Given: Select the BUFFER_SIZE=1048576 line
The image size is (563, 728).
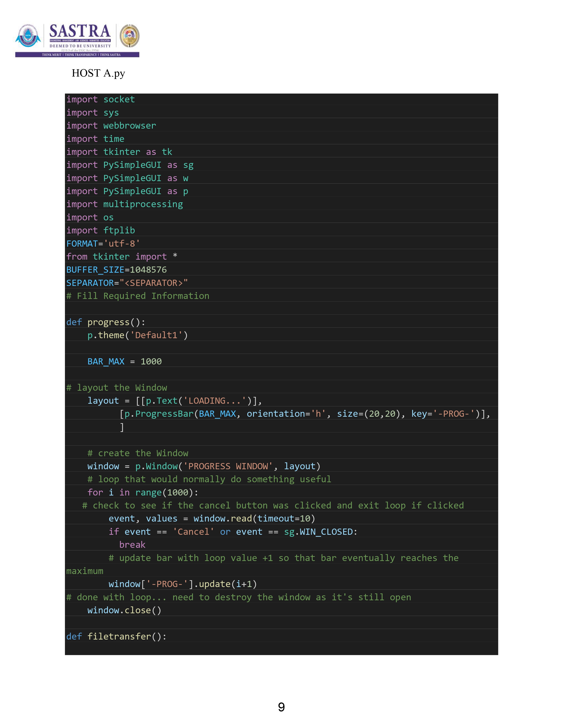Looking at the screenshot, I should [x=117, y=270].
